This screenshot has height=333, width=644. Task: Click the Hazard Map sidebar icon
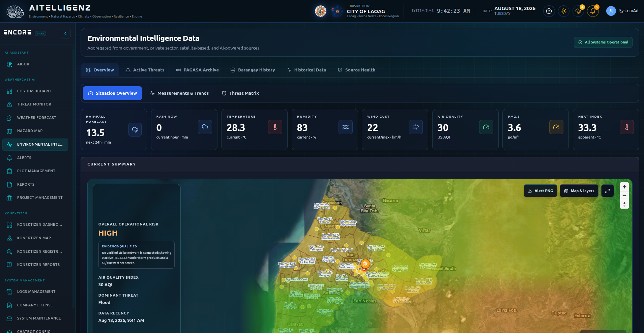click(9, 131)
